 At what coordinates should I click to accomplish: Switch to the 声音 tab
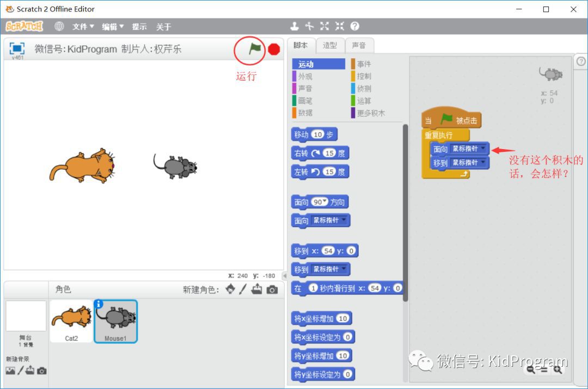359,45
